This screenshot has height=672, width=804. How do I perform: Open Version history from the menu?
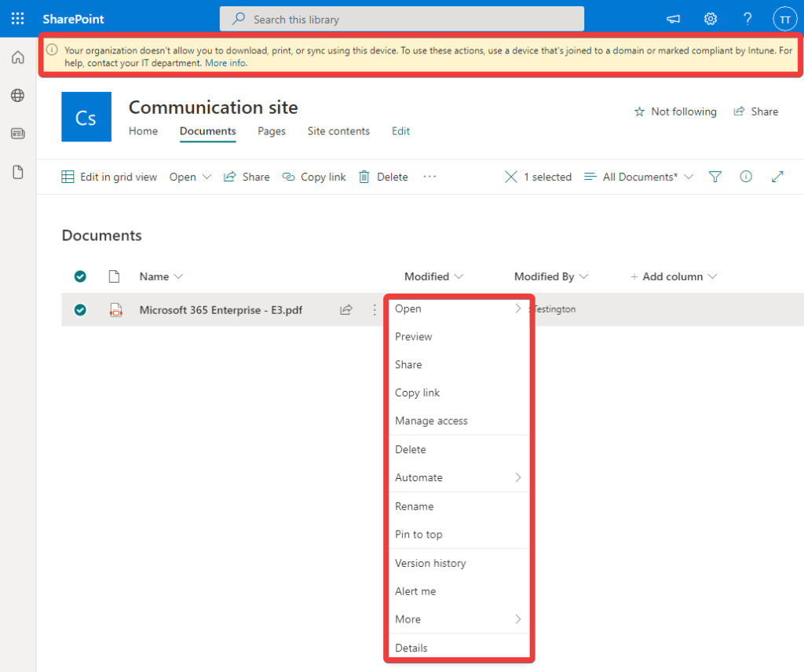(459, 564)
